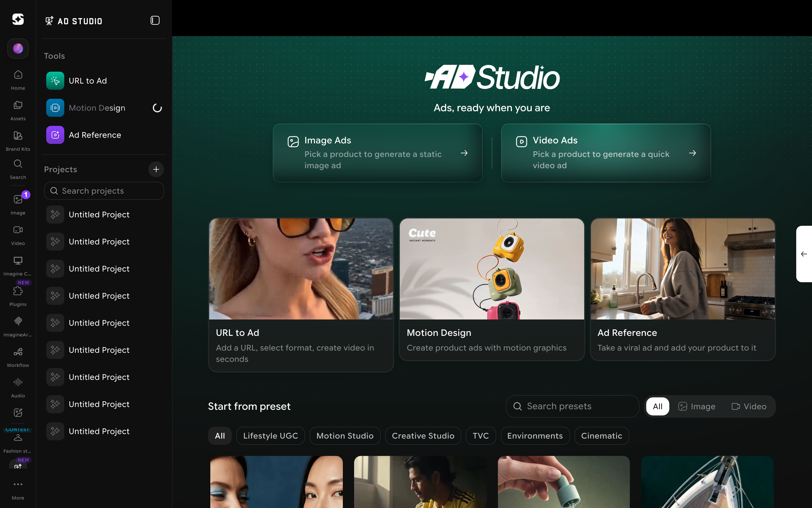Open the blue eyeshadow preset thumbnail
The width and height of the screenshot is (812, 508).
(277, 482)
